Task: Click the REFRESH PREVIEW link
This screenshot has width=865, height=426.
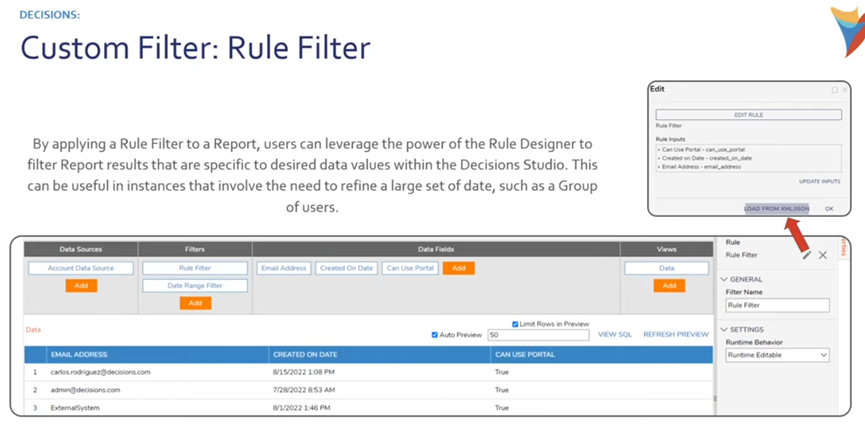Action: pos(676,334)
